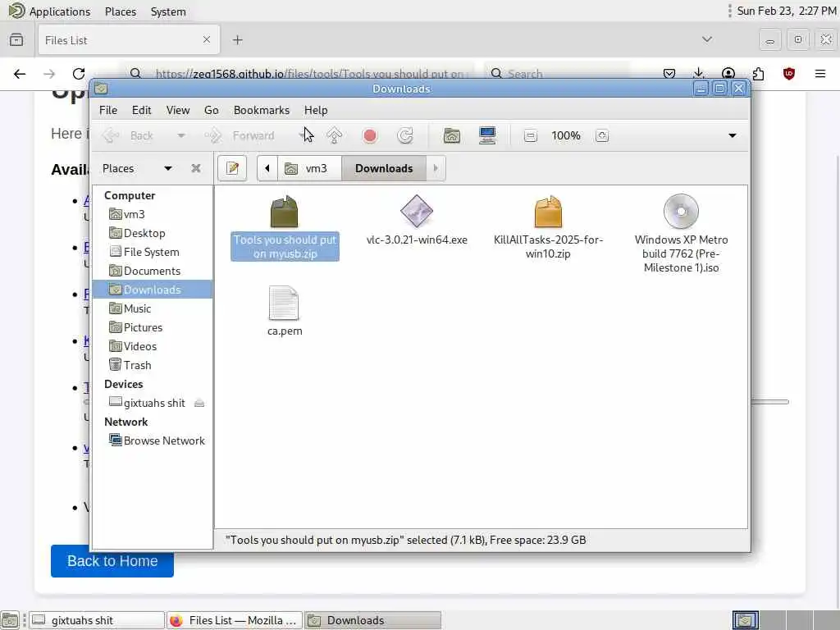Select File System in the sidebar
Viewport: 840px width, 630px height.
152,252
